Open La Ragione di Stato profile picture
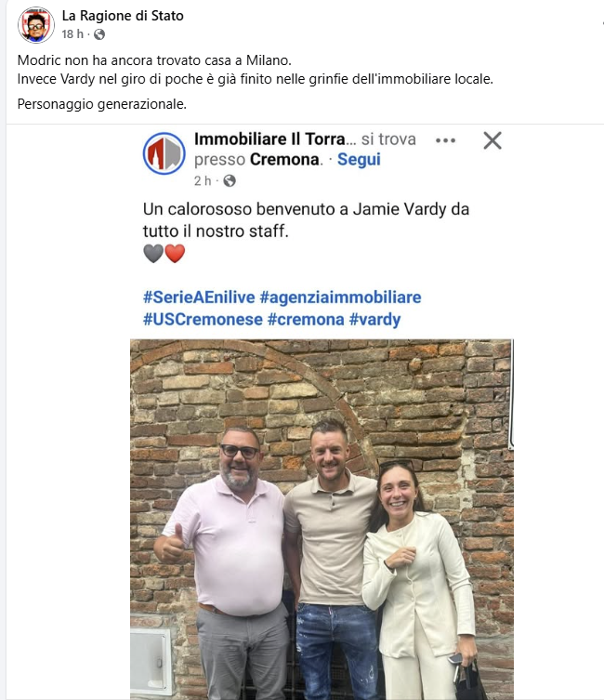This screenshot has height=700, width=604. 35,25
